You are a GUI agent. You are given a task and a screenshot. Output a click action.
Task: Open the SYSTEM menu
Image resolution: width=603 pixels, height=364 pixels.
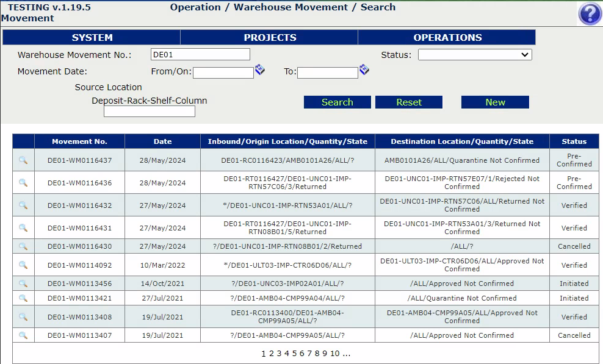[x=92, y=37]
